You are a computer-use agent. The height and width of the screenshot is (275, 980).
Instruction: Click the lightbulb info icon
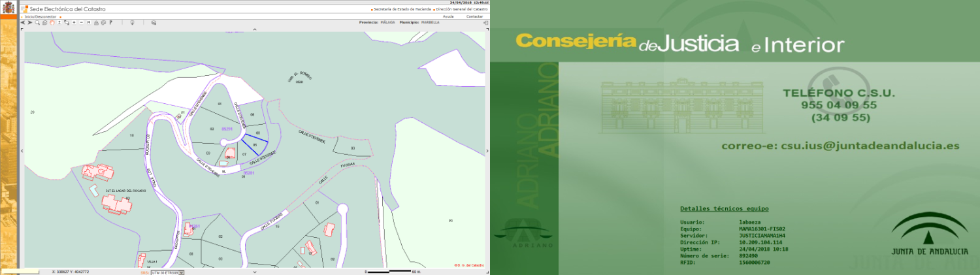132,22
